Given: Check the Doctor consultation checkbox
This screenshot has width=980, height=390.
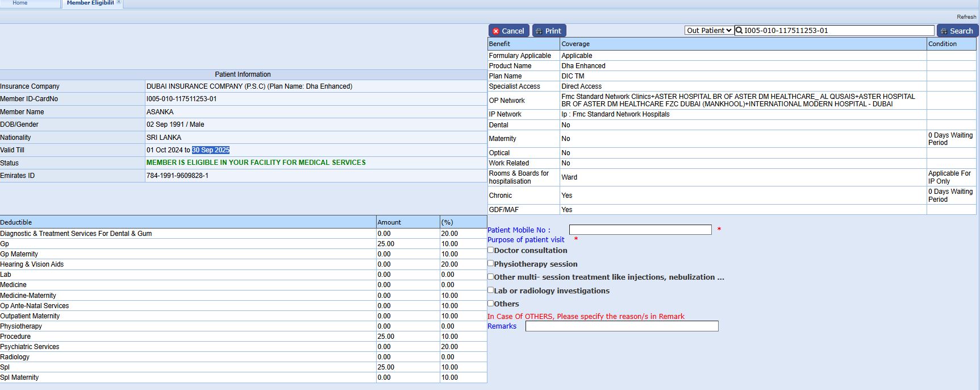Looking at the screenshot, I should tap(491, 250).
